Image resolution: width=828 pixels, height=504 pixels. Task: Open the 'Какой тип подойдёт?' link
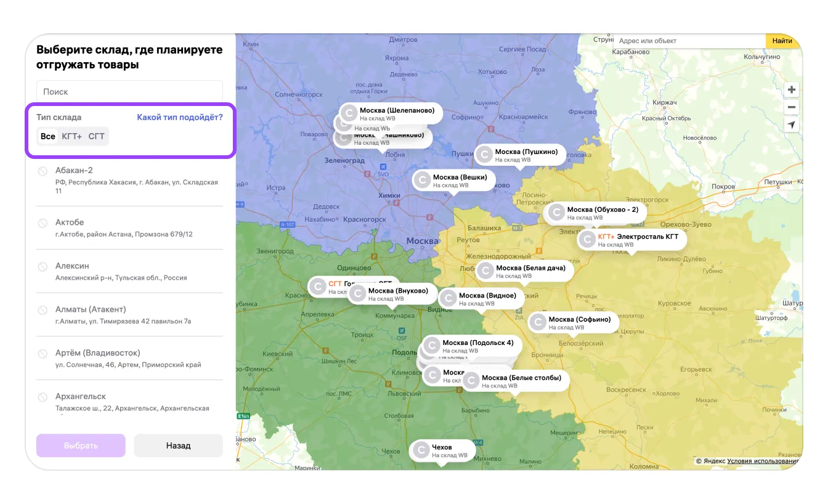coord(179,117)
